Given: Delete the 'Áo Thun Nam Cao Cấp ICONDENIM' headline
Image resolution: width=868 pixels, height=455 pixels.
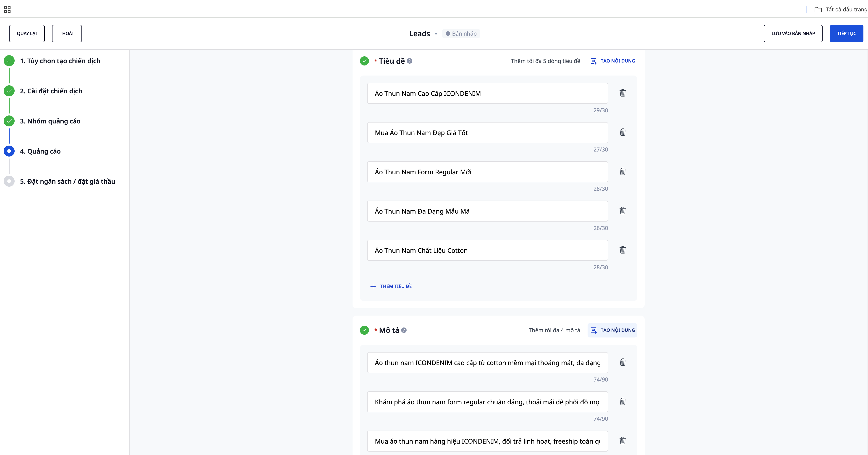Looking at the screenshot, I should tap(622, 93).
